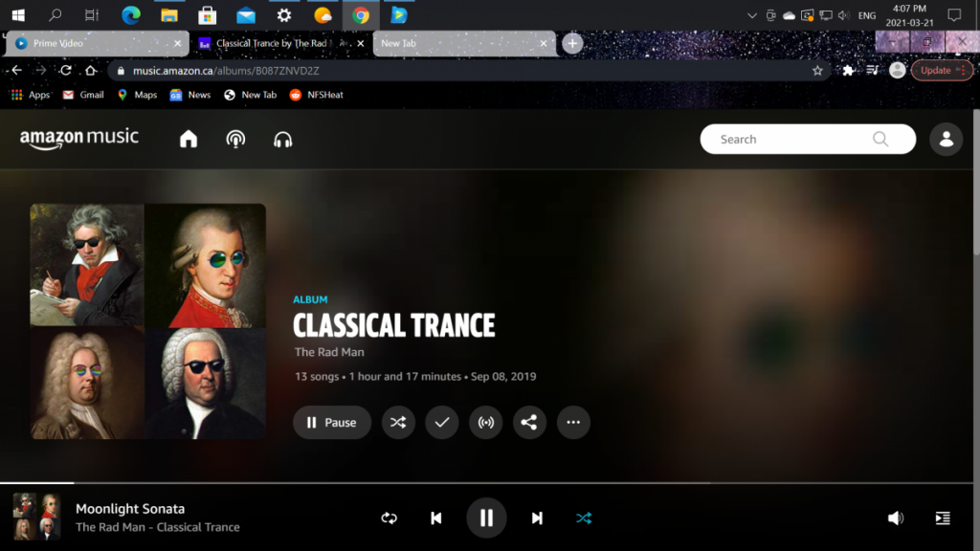Open the library headphones icon
Screen dimensions: 980x551
(282, 140)
